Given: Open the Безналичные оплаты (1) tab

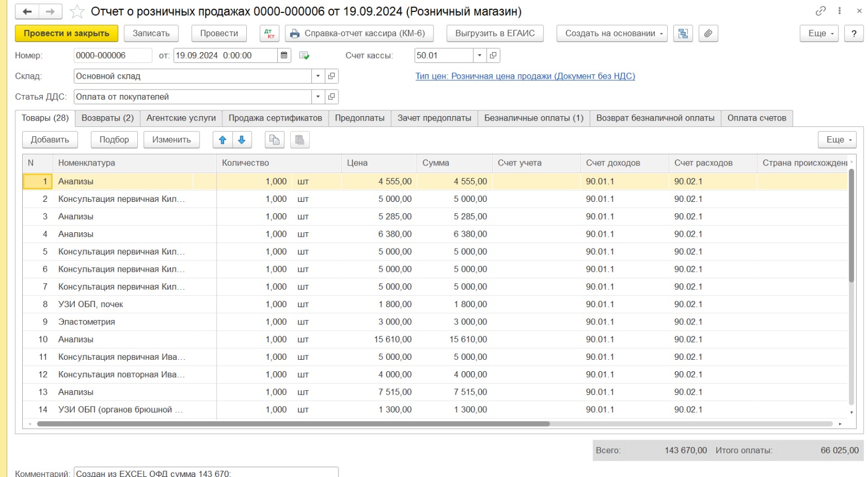Looking at the screenshot, I should click(534, 118).
